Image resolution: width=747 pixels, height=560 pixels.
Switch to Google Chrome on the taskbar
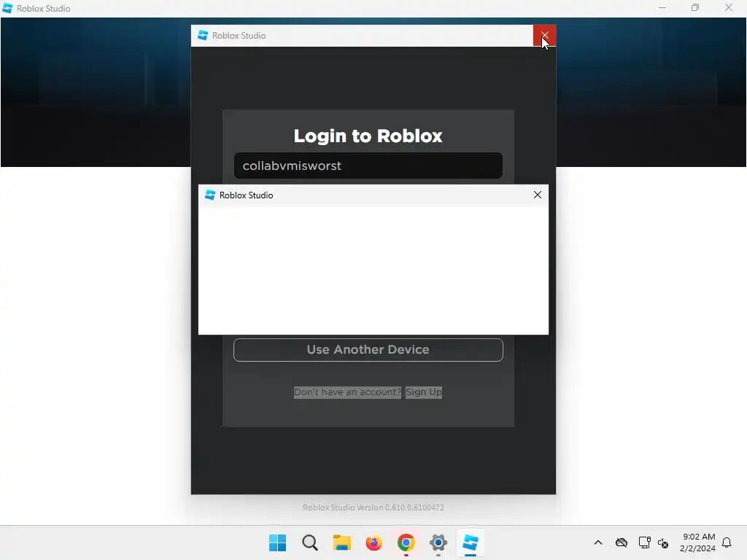click(406, 542)
